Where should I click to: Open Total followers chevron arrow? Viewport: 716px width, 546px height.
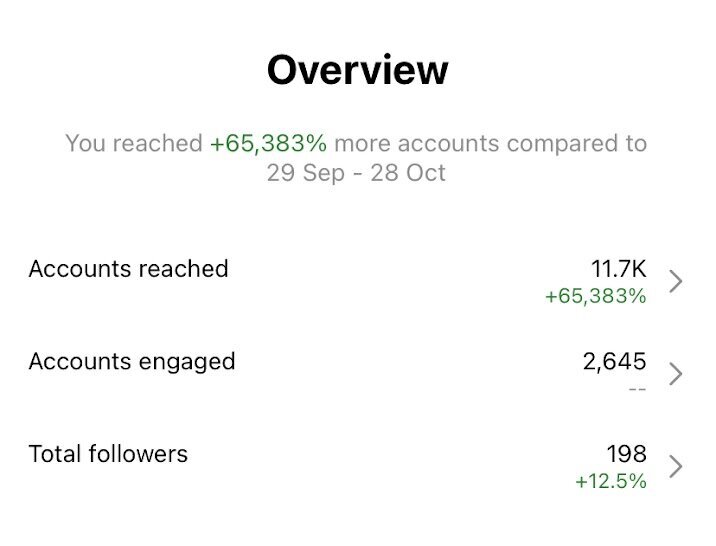(676, 467)
